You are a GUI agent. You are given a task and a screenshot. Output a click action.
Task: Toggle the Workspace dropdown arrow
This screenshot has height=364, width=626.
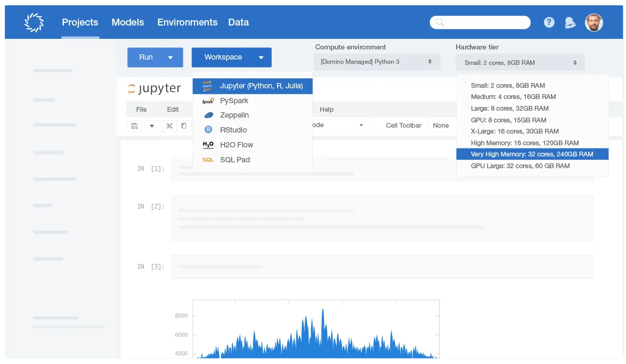point(261,57)
